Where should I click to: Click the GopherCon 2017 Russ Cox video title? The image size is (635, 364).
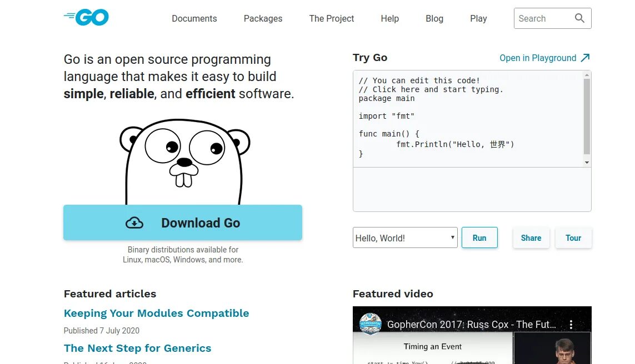point(472,325)
